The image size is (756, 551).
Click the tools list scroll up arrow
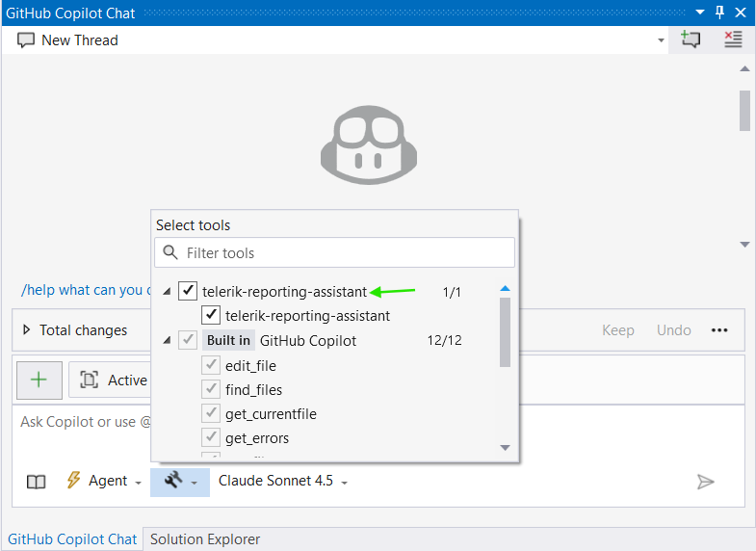pos(505,288)
